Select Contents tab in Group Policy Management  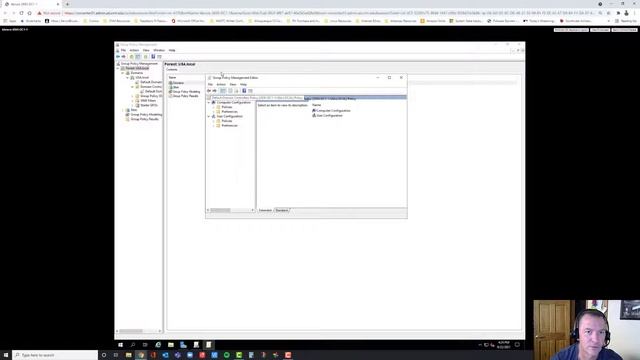[172, 69]
